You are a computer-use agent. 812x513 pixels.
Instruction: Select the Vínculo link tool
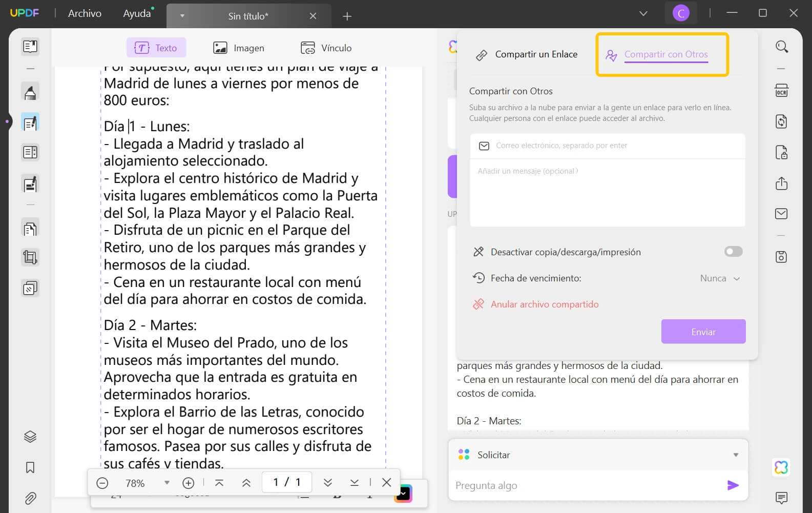[x=326, y=48]
